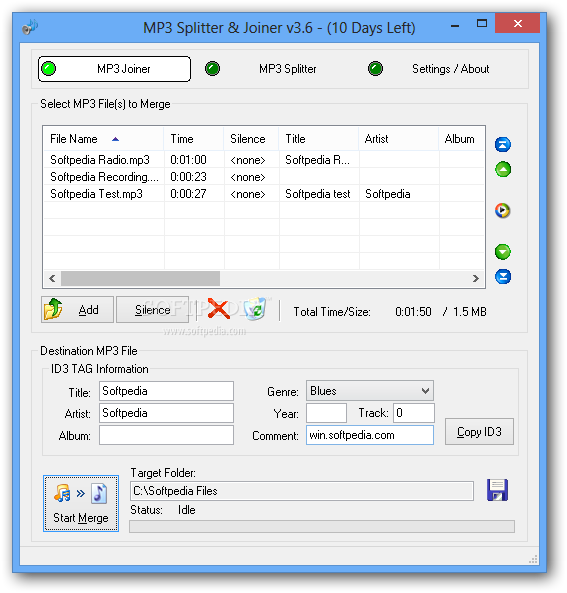Click the Start Merge button
Viewport: 567px width, 593px height.
point(81,503)
